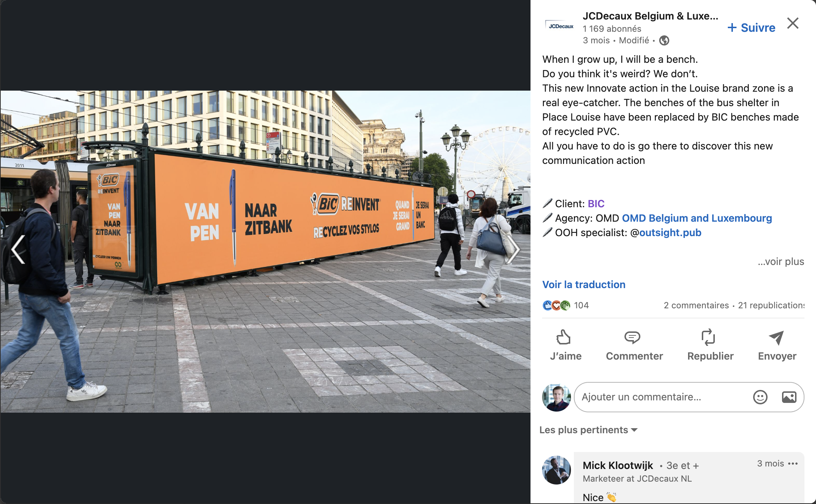816x504 pixels.
Task: Click Voir la traduction link
Action: (x=584, y=284)
